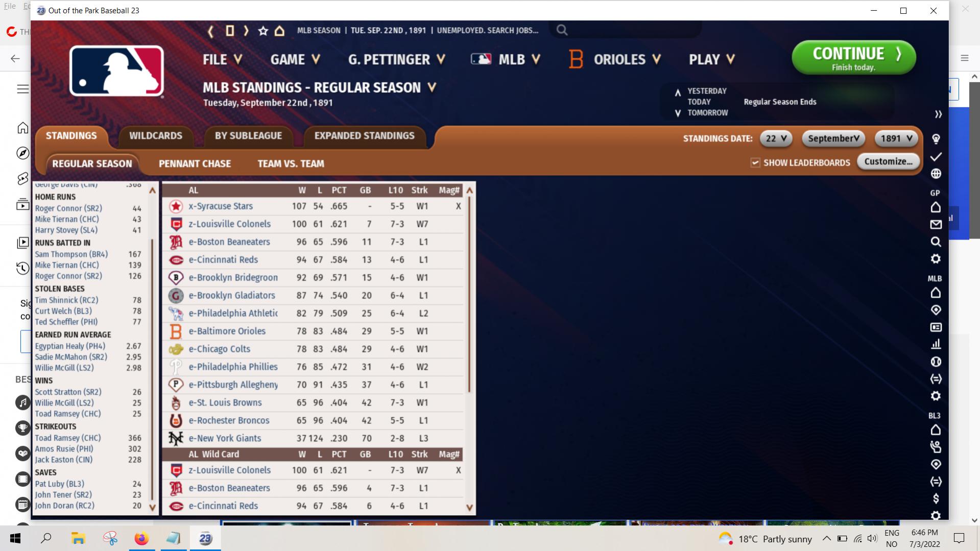Image resolution: width=980 pixels, height=551 pixels.
Task: Select the Team vs. Team subtab
Action: (x=291, y=164)
